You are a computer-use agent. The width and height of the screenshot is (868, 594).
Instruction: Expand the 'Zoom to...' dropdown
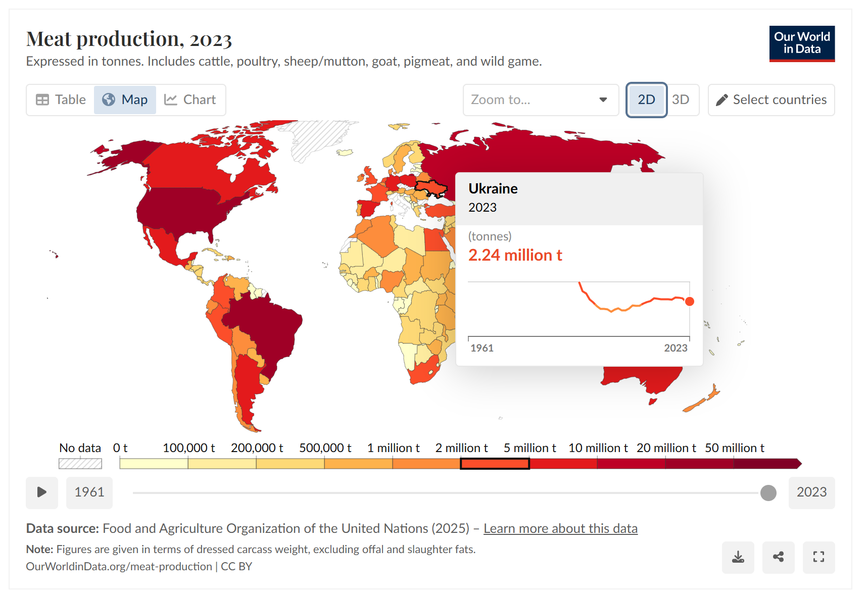pyautogui.click(x=541, y=100)
